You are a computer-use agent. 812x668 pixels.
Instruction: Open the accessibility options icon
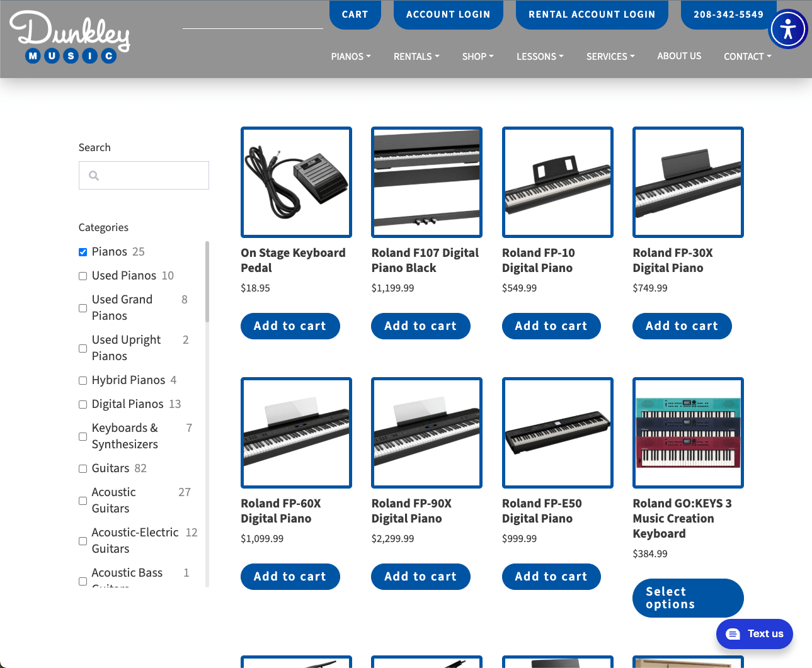point(787,30)
